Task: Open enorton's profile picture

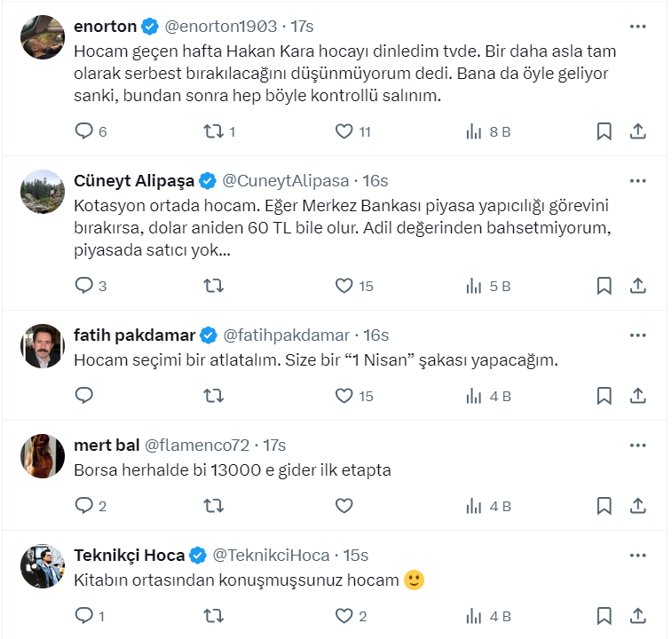Action: point(43,37)
